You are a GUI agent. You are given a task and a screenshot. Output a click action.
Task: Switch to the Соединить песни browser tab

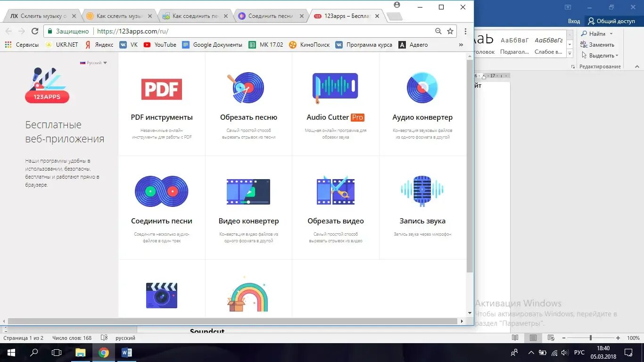(x=271, y=16)
